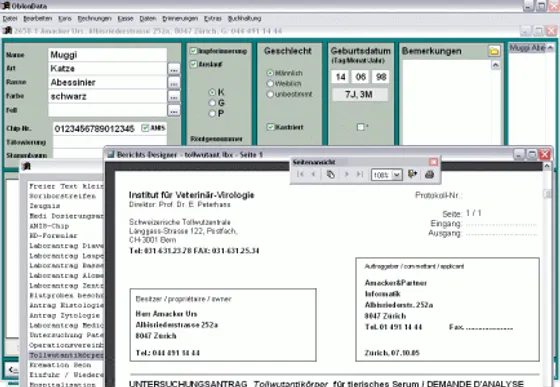Viewport: 560px width, 387px height.
Task: Select 'Untersuchung Pate' list entry
Action: pos(66,335)
